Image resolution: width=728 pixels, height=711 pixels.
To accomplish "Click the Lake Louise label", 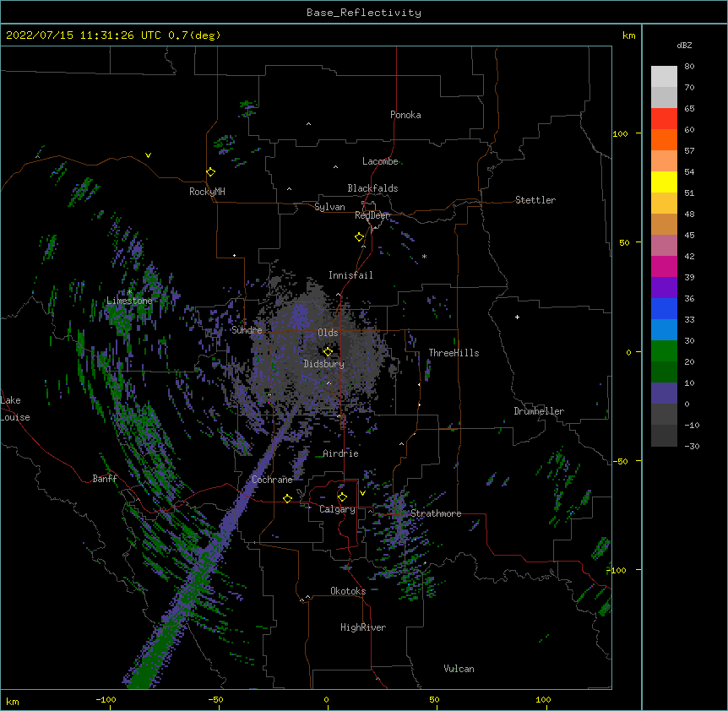I will 15,409.
